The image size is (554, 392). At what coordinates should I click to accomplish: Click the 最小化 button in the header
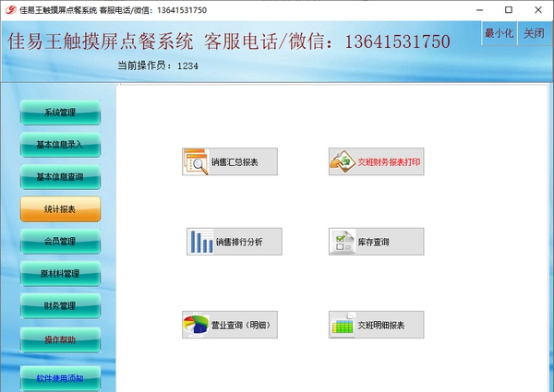(499, 33)
